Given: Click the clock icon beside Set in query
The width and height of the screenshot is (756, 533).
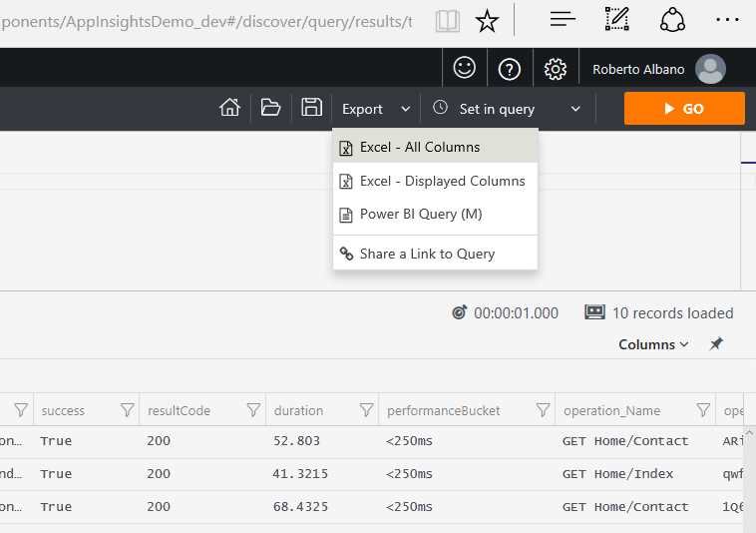Looking at the screenshot, I should click(440, 107).
